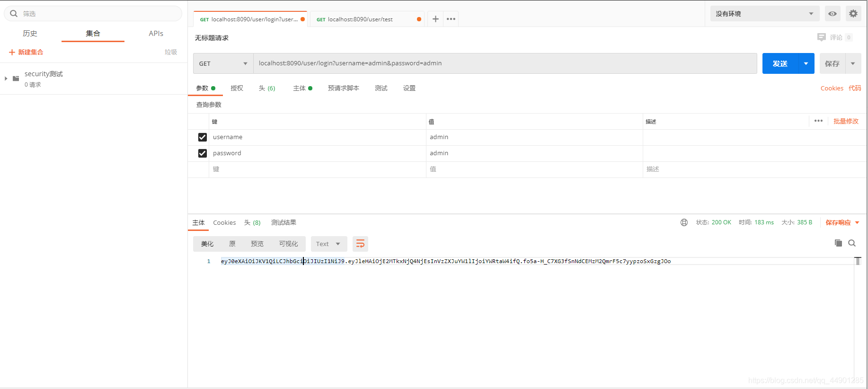Open comments speech bubble icon
Image resolution: width=868 pixels, height=389 pixels.
pyautogui.click(x=821, y=37)
